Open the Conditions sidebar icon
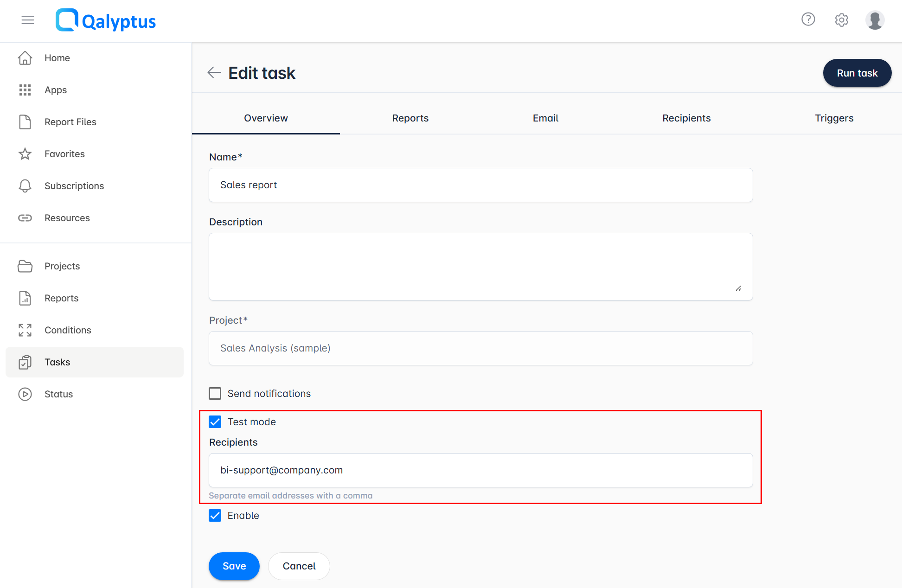This screenshot has width=902, height=588. (25, 330)
